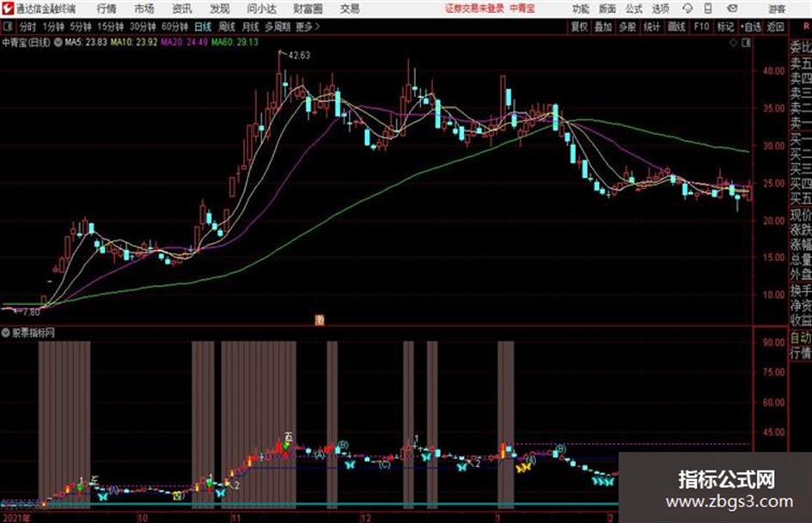The width and height of the screenshot is (812, 523).
Task: Click the MA20: 24.49 indicator value
Action: tap(185, 42)
